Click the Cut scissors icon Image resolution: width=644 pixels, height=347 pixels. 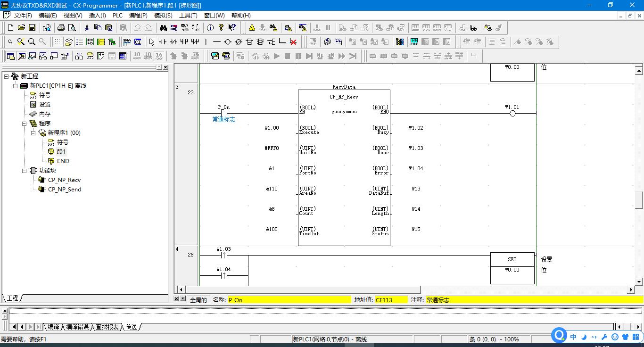87,28
